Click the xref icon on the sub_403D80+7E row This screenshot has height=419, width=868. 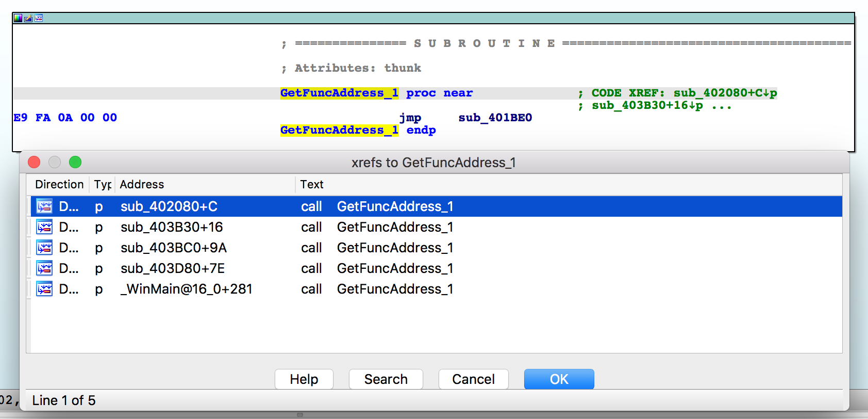point(44,268)
